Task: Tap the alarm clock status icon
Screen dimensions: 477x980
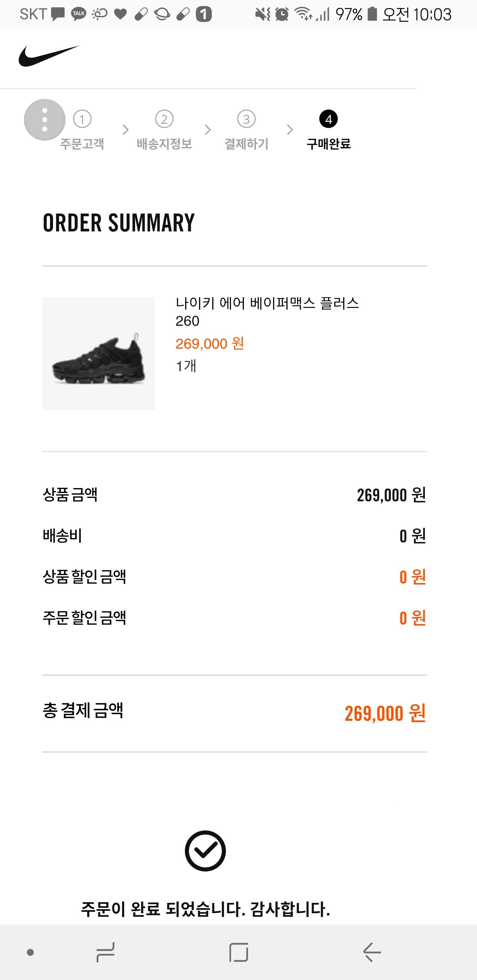Action: [x=282, y=14]
